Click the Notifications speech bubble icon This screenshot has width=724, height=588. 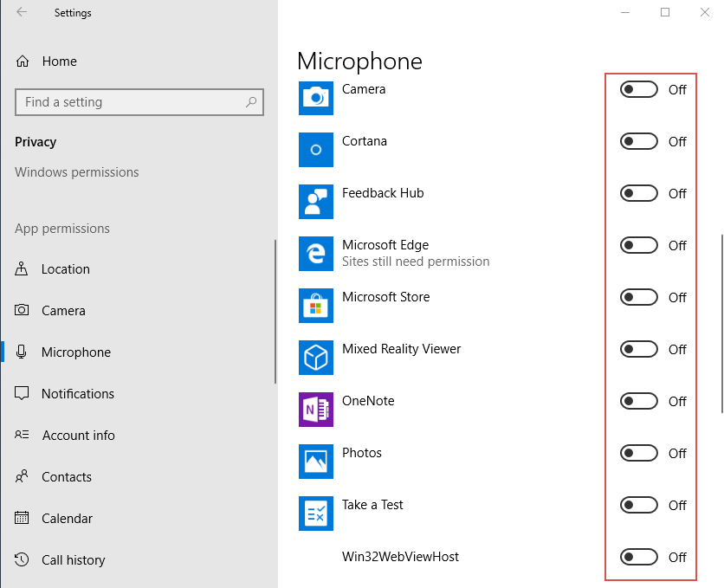22,393
